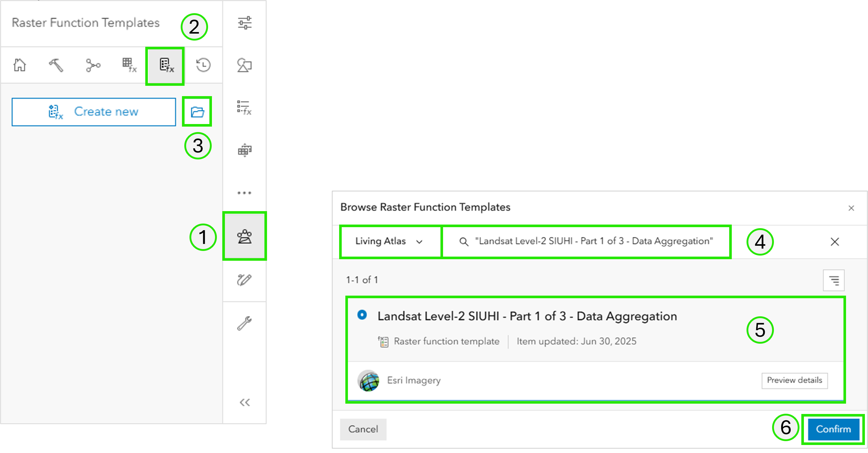Click the browse templates folder icon

pyautogui.click(x=197, y=111)
